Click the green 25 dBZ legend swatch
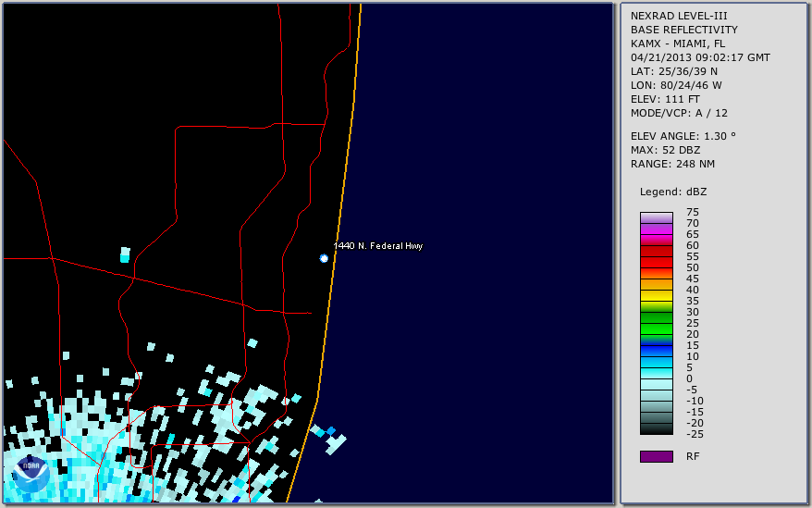 point(656,328)
